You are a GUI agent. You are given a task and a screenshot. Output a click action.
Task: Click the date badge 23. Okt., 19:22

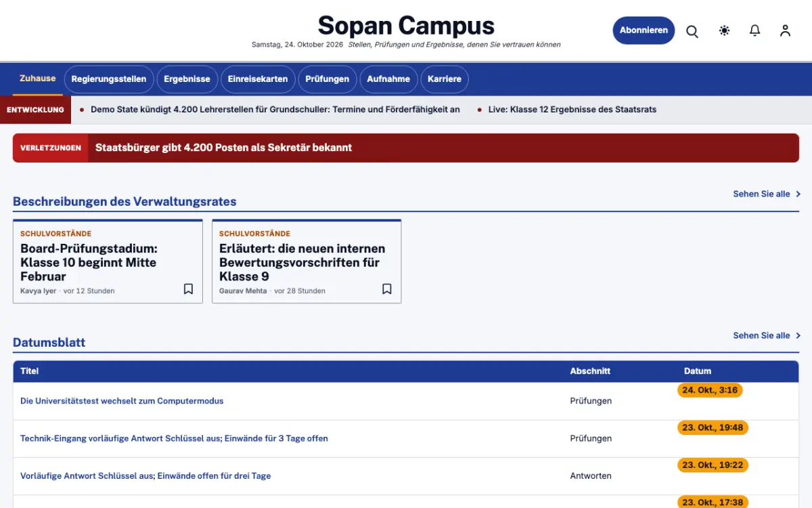713,465
